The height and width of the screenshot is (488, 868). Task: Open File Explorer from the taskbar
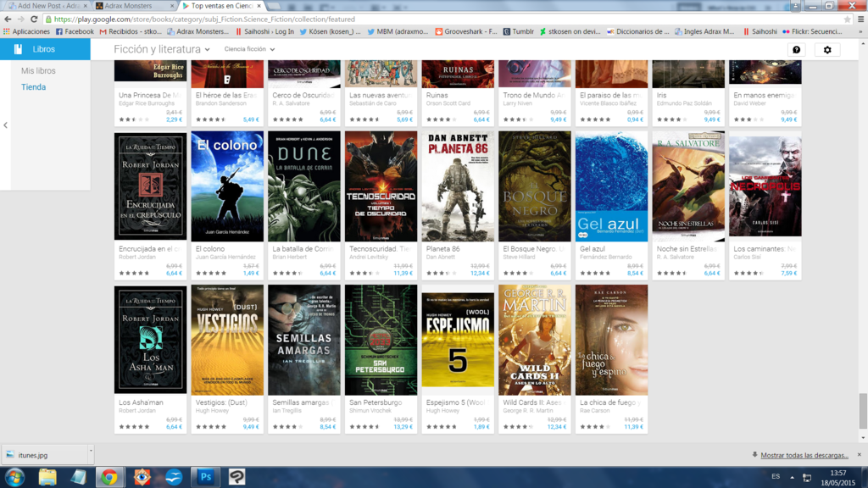click(x=47, y=477)
